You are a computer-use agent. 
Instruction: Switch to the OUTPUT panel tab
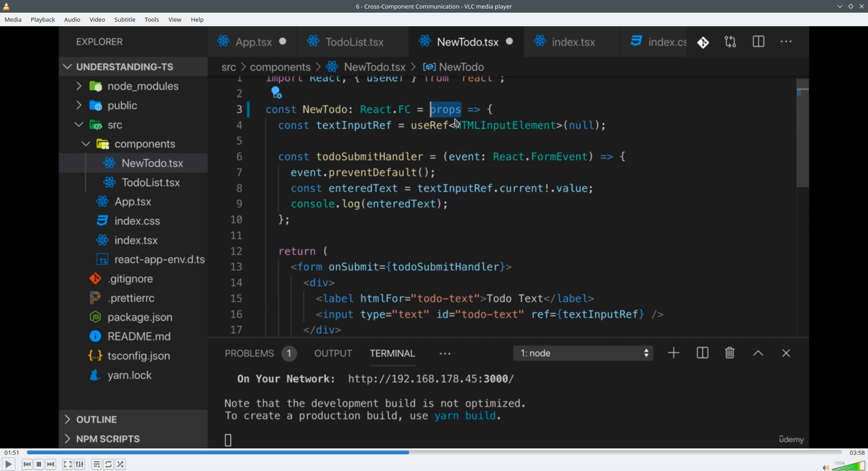point(333,354)
